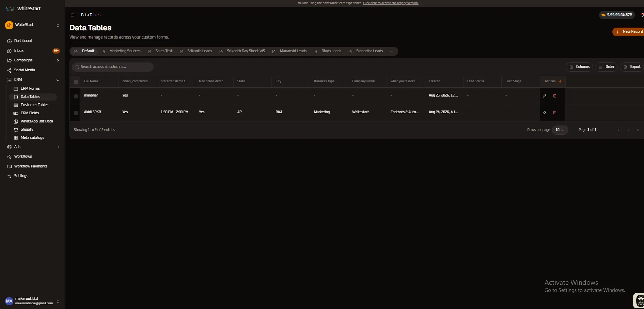This screenshot has height=309, width=644.
Task: Open the makeroot Ltd account menu
Action: (x=33, y=301)
